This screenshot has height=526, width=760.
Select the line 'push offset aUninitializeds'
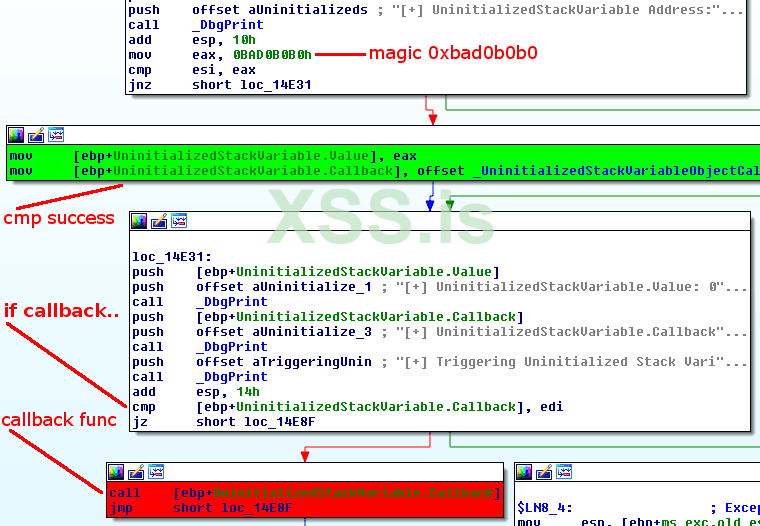tap(435, 10)
